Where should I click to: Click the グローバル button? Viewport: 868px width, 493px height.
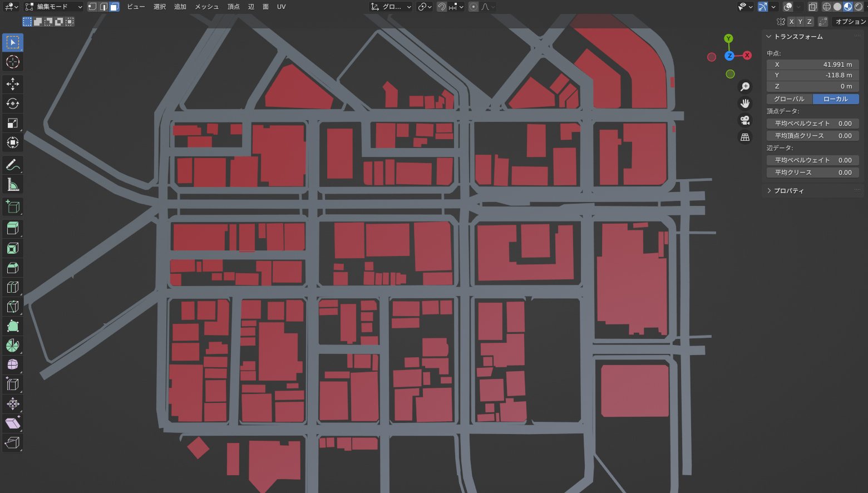[789, 99]
